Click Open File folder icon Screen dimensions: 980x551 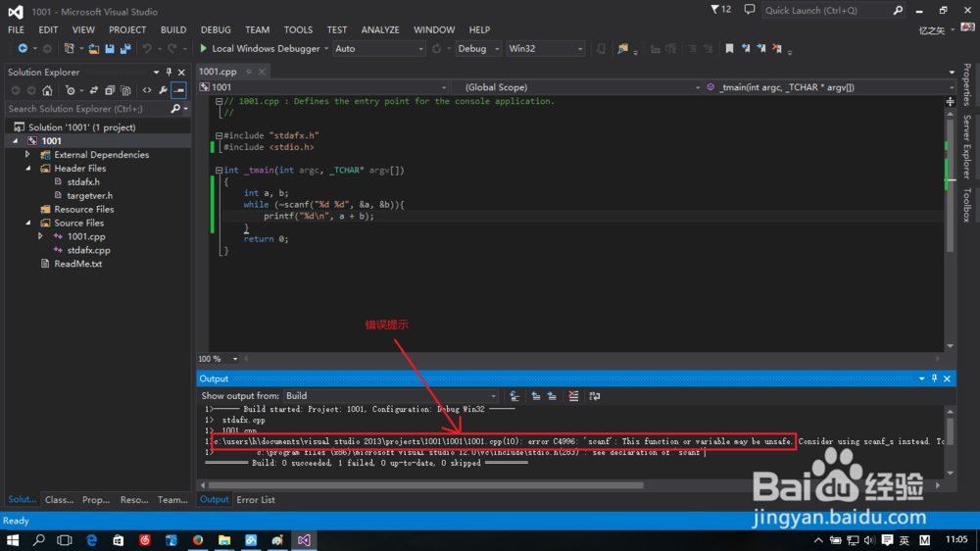tap(94, 48)
